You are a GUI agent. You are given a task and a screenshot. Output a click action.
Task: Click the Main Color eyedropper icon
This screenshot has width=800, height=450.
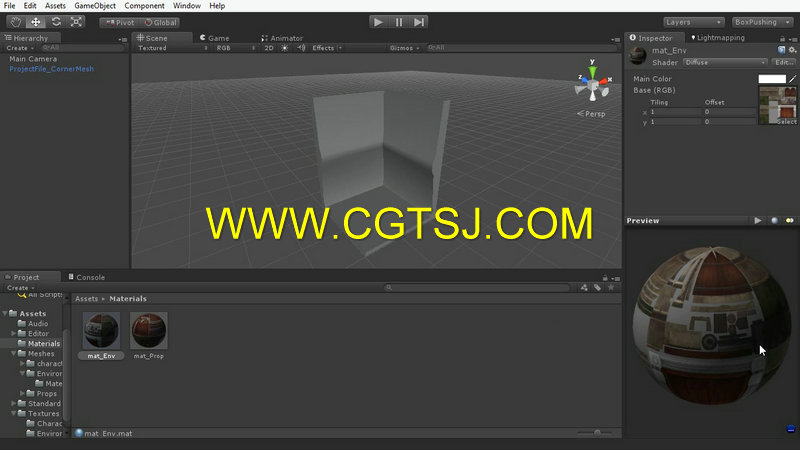tap(792, 79)
